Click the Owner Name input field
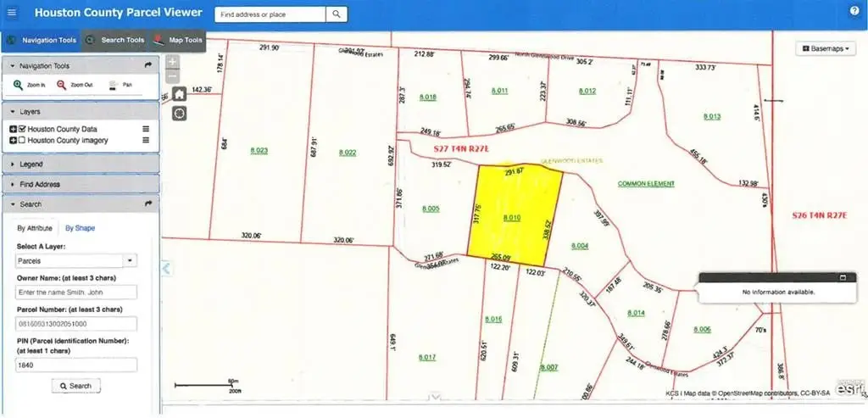Image resolution: width=868 pixels, height=418 pixels. click(76, 292)
